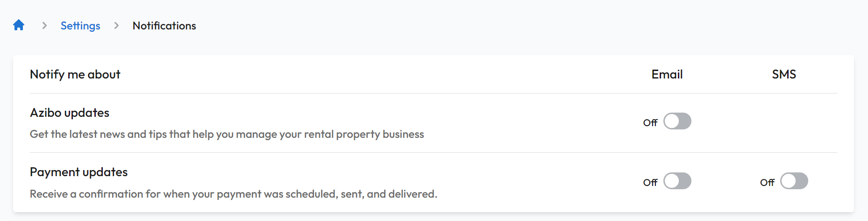The image size is (868, 221).
Task: Click Off label beside Azibo updates toggle
Action: 650,122
